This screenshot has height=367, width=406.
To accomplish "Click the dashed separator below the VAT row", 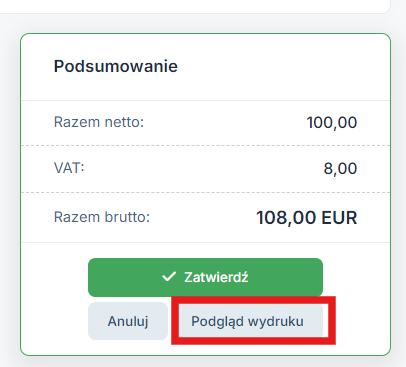I will pyautogui.click(x=205, y=192).
